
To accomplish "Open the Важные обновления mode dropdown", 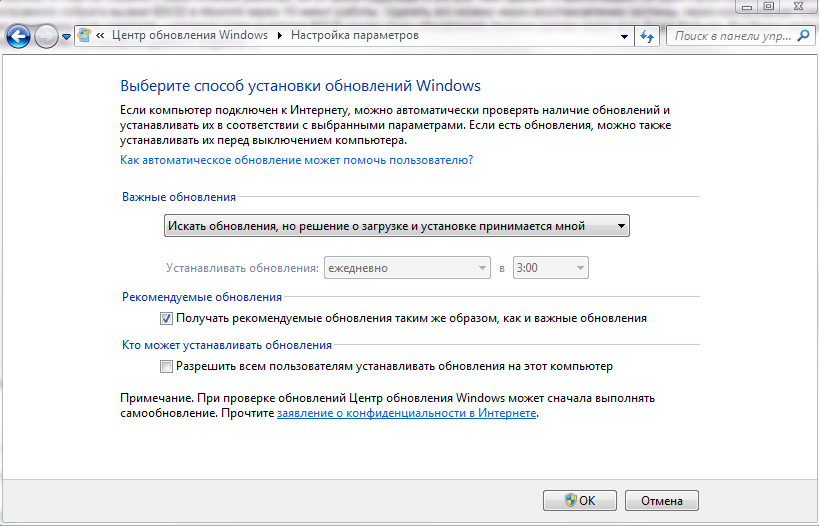I will pyautogui.click(x=396, y=226).
